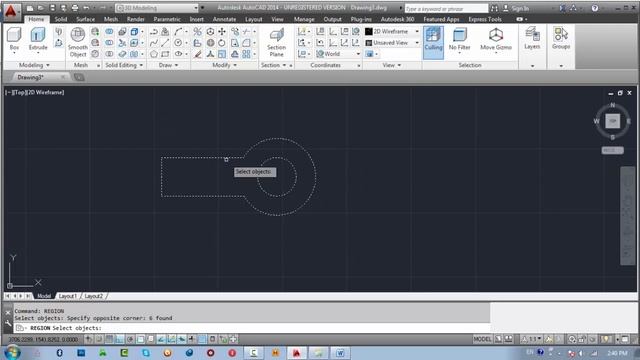Open the Windows Start button

(x=12, y=352)
